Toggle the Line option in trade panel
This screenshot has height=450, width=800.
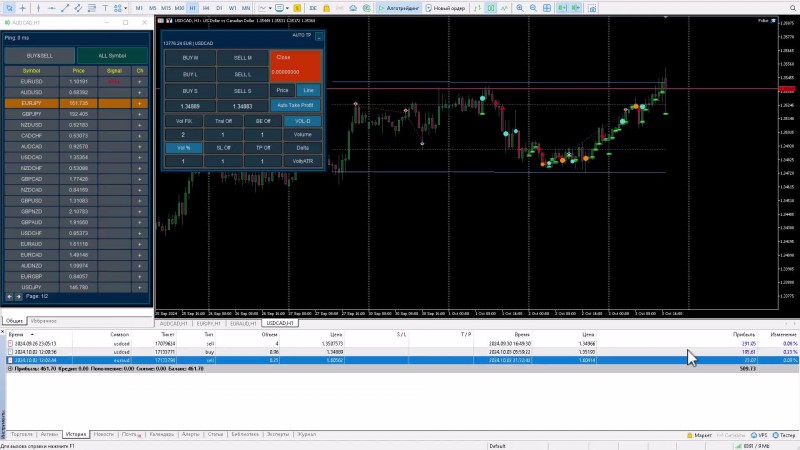pyautogui.click(x=309, y=90)
